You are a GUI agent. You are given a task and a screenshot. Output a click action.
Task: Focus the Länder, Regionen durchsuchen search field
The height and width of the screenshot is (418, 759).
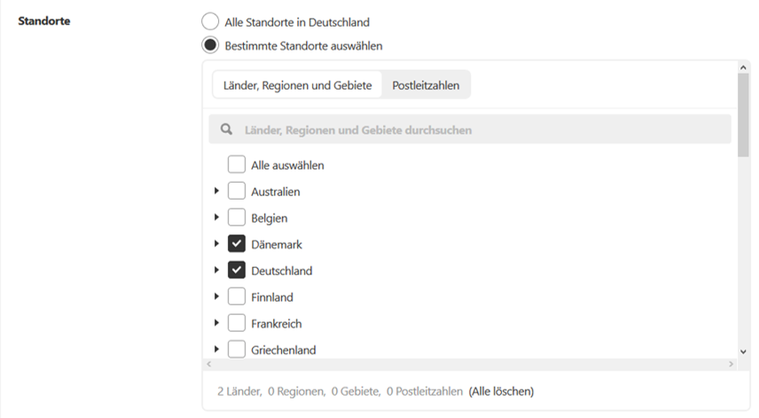click(470, 129)
